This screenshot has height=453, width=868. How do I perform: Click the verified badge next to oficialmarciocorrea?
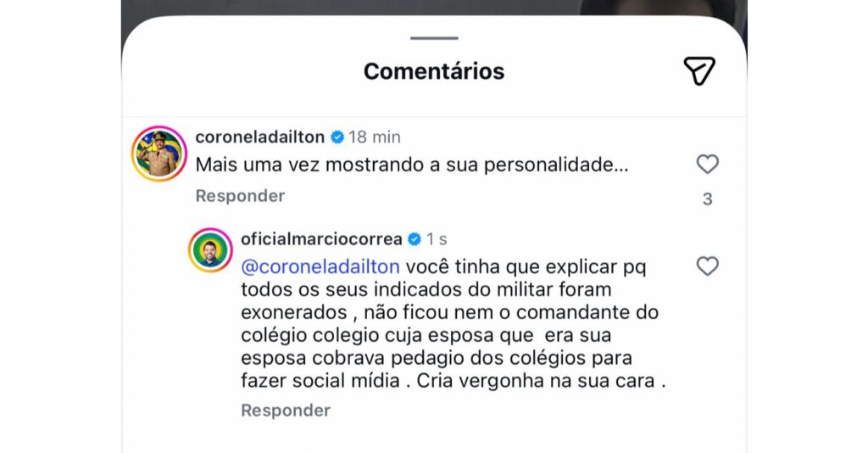414,239
